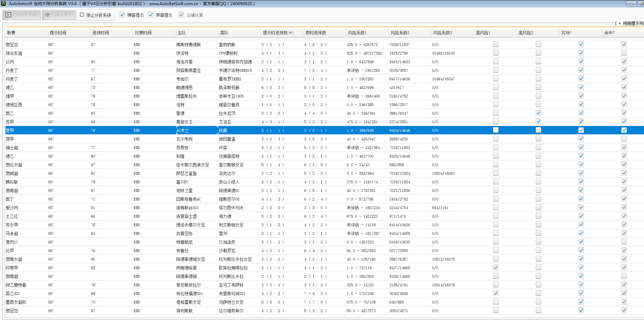The width and height of the screenshot is (644, 320).
Task: Click the 提示时间 column header
Action: (x=58, y=33)
